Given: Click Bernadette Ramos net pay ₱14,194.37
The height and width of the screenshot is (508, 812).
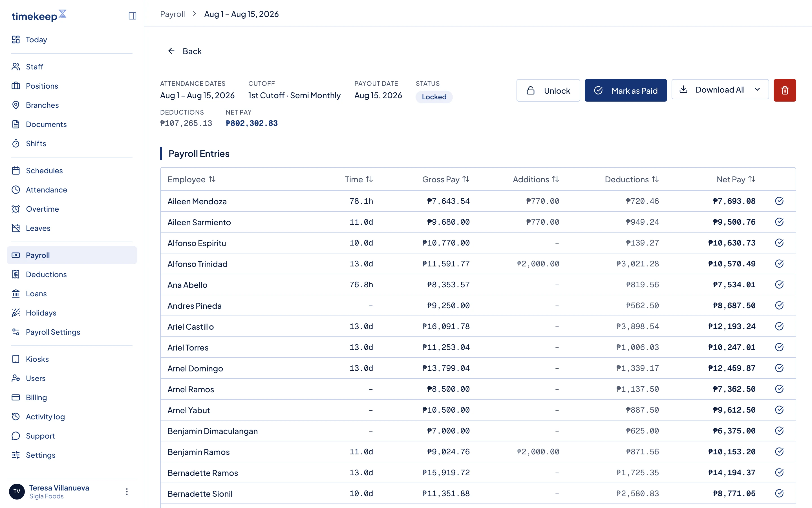Looking at the screenshot, I should pos(731,473).
